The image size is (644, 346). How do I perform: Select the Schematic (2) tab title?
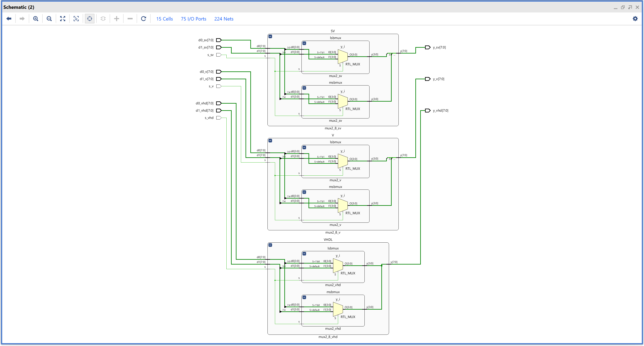(x=19, y=7)
